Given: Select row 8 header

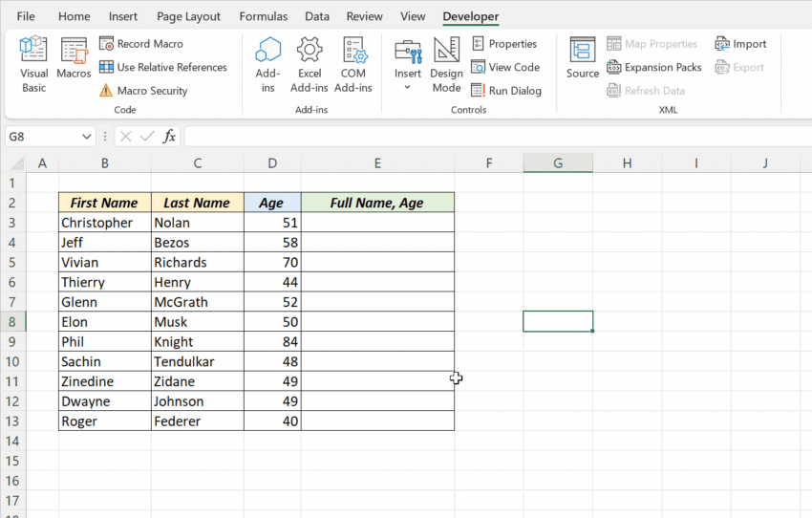Looking at the screenshot, I should point(12,322).
